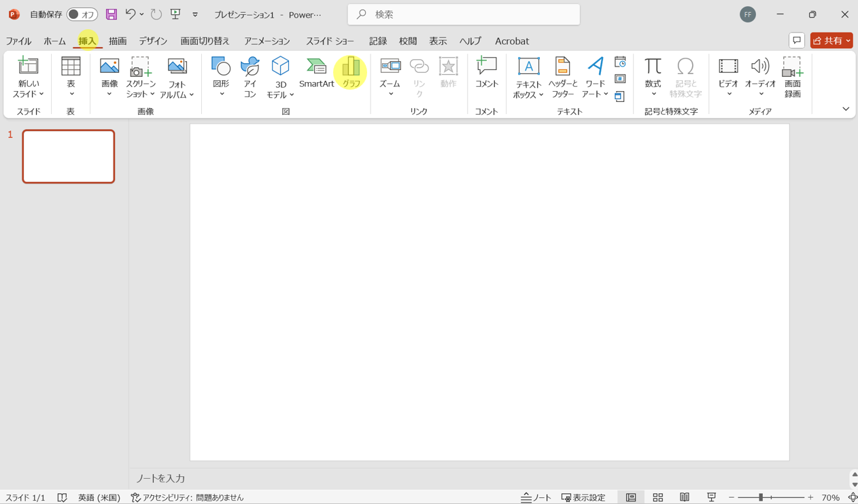This screenshot has height=504, width=858.
Task: Click the グラフ chart button
Action: point(351,73)
